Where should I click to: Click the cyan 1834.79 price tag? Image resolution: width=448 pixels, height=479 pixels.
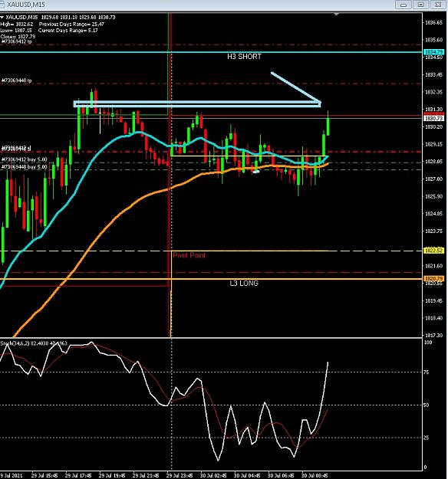[x=433, y=52]
